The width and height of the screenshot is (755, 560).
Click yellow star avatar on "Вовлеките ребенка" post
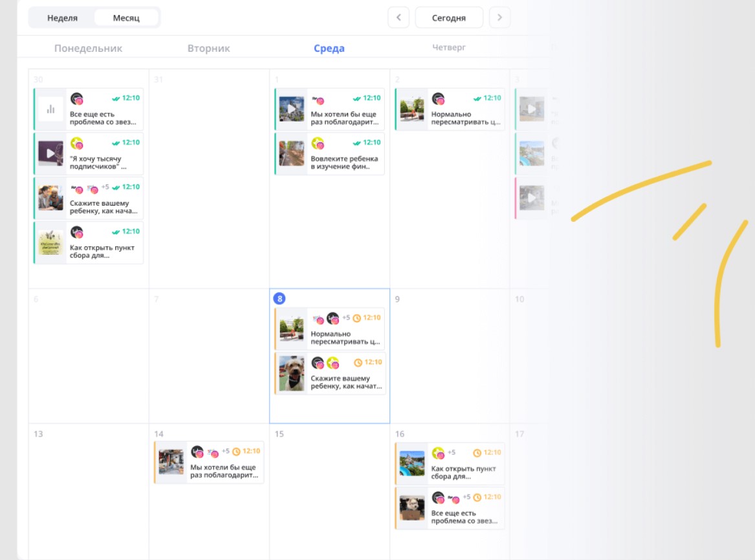point(318,144)
